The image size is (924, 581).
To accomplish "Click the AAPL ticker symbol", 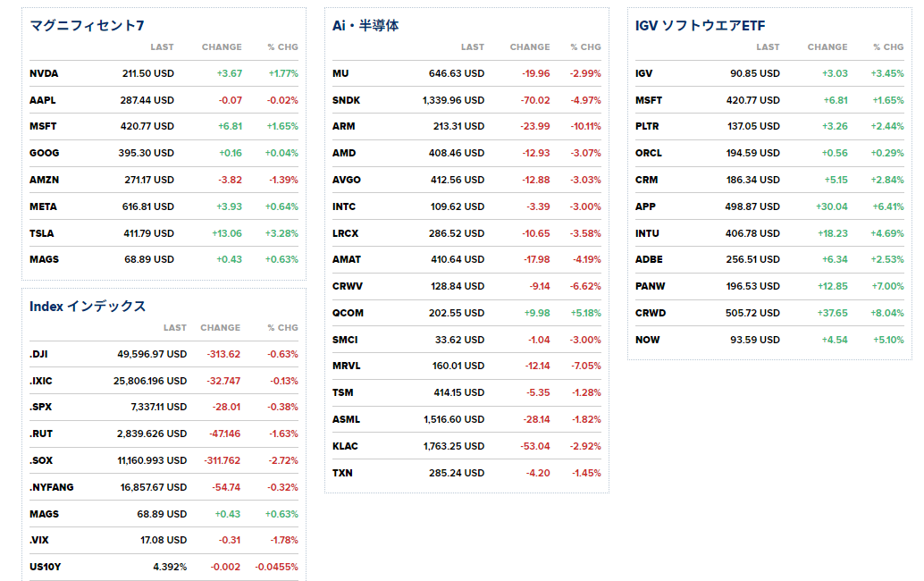I will (42, 100).
